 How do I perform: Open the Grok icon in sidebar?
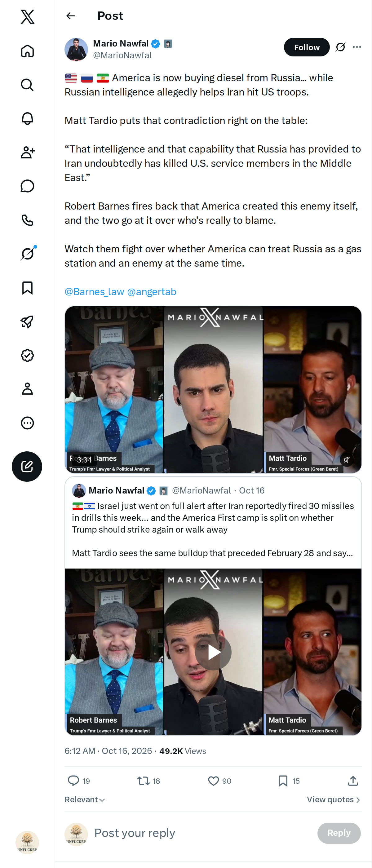coord(27,254)
